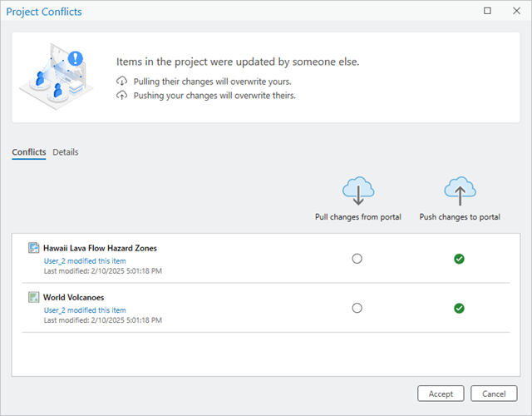This screenshot has width=532, height=416.
Task: Switch to the Conflicts tab
Action: click(29, 152)
